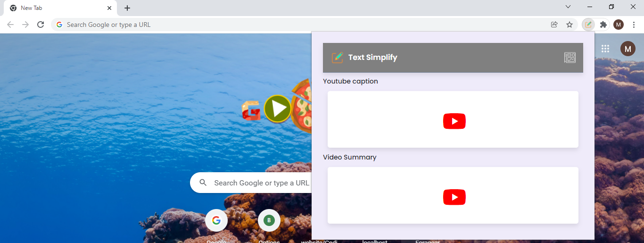This screenshot has width=644, height=243.
Task: Go back using the back arrow
Action: [10, 25]
